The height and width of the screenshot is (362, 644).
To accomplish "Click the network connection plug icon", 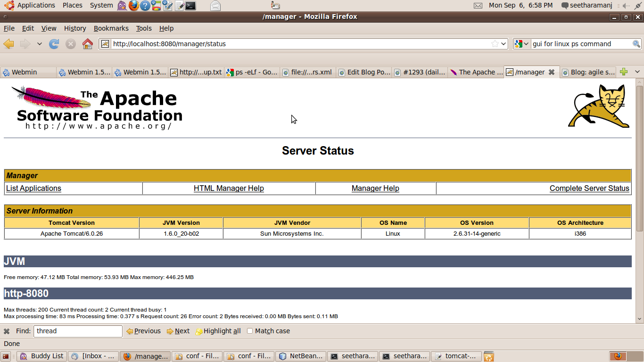I will click(638, 6).
